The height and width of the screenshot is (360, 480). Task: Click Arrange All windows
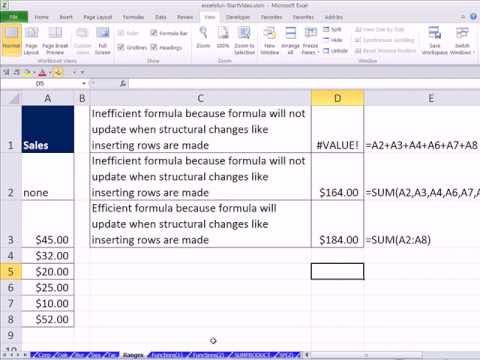290,40
